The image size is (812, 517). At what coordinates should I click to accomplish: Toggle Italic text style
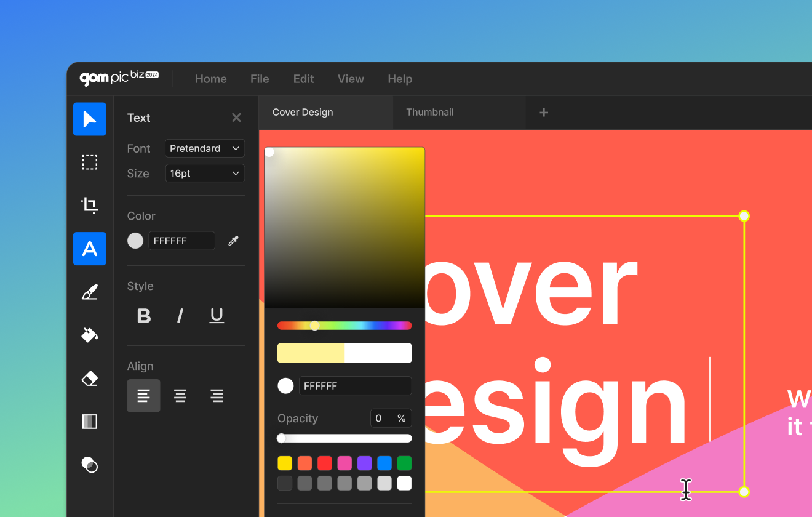tap(180, 316)
